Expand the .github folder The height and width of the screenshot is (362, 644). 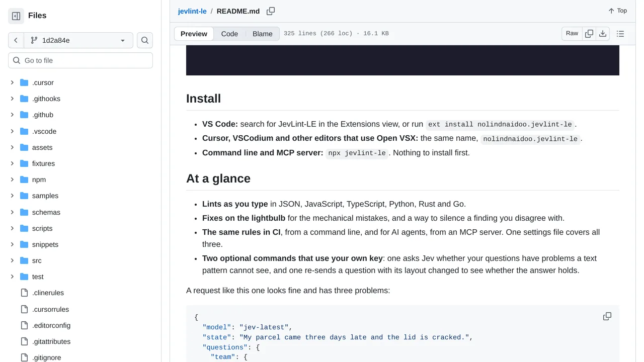12,115
